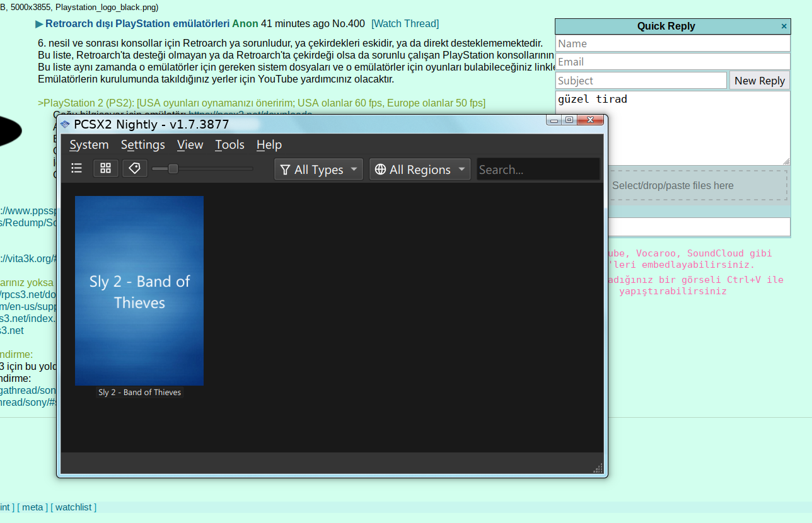Click the Watch Thread link
The width and height of the screenshot is (812, 523).
[405, 24]
